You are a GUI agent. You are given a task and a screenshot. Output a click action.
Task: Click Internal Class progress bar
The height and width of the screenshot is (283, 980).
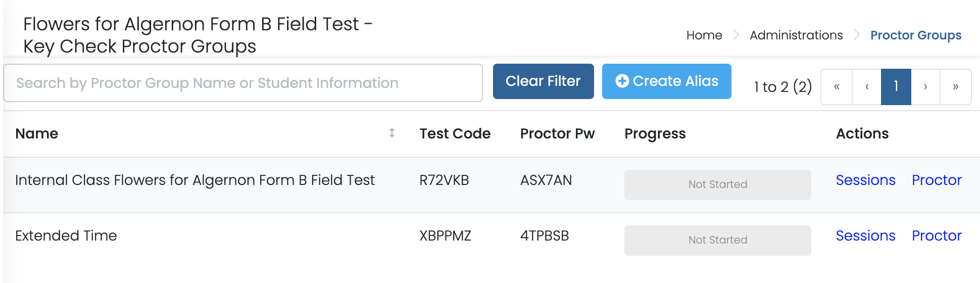tap(717, 185)
